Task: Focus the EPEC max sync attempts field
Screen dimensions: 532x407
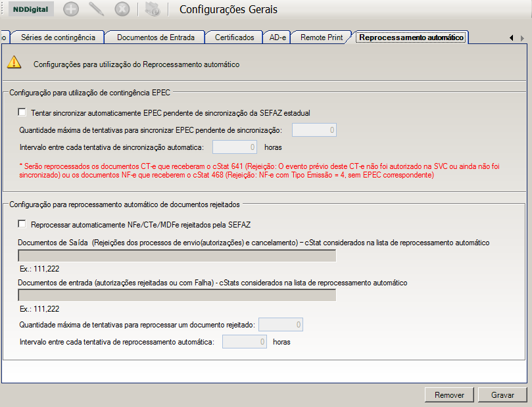Action: [314, 130]
